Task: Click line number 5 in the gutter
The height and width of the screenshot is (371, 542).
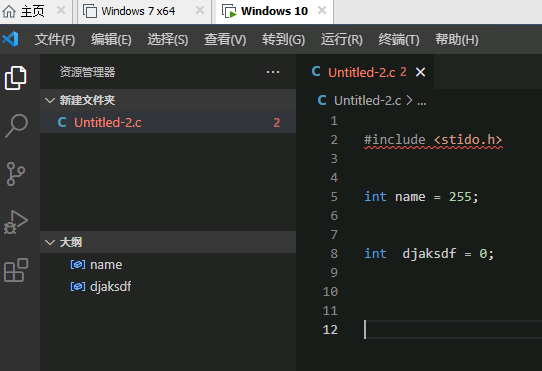Action: click(x=334, y=197)
